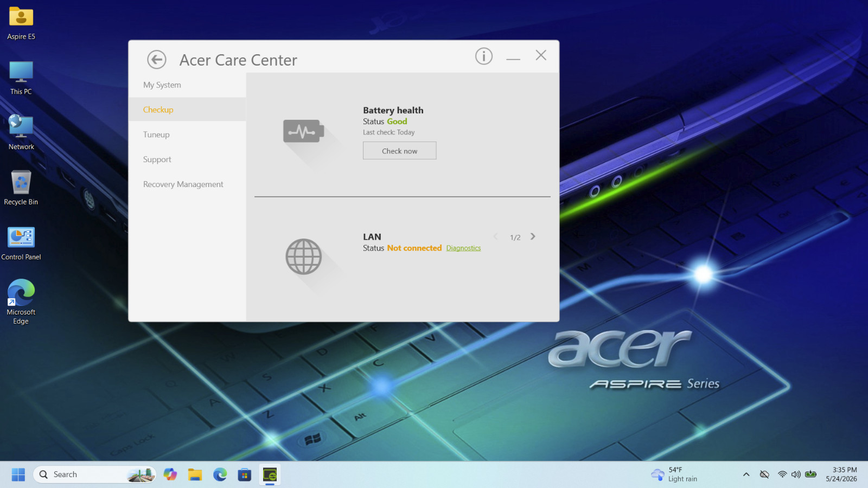Open Edge from the taskbar
The height and width of the screenshot is (488, 868).
(x=220, y=474)
